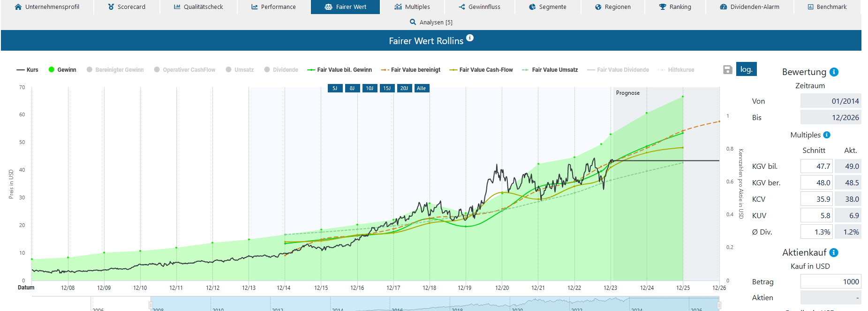868x311 pixels.
Task: Enable the Bereinigter Gewinn series
Action: [x=115, y=70]
